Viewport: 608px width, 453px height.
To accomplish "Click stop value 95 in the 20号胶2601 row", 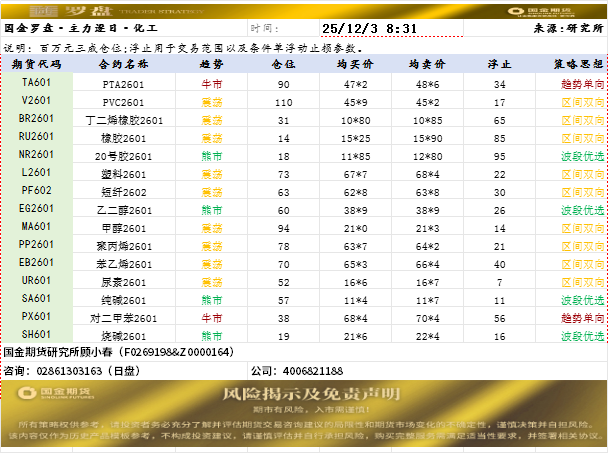I will [499, 157].
